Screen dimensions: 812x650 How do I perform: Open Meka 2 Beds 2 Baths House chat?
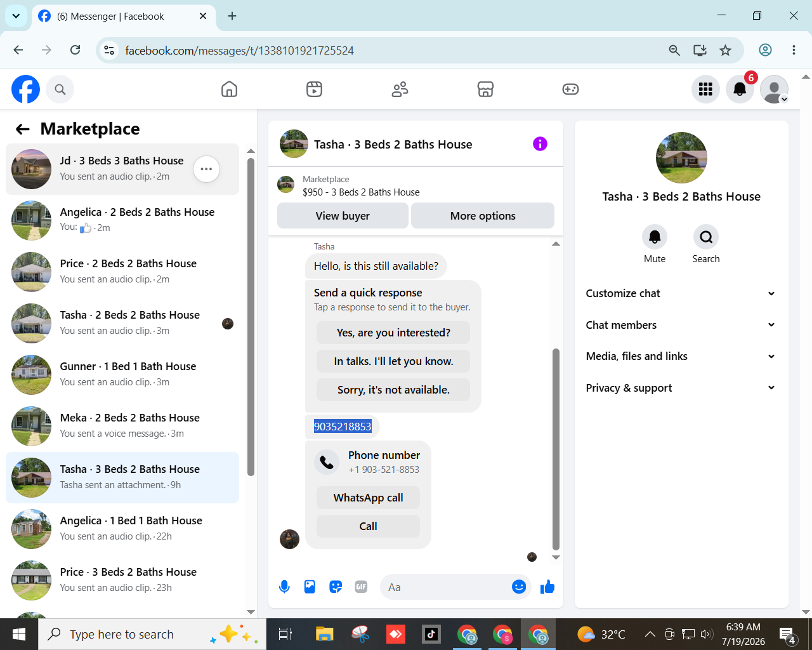(122, 427)
